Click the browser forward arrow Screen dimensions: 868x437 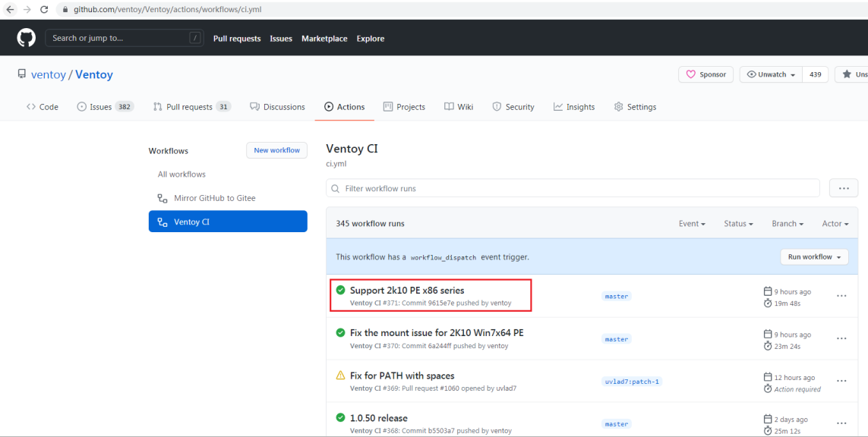click(27, 9)
